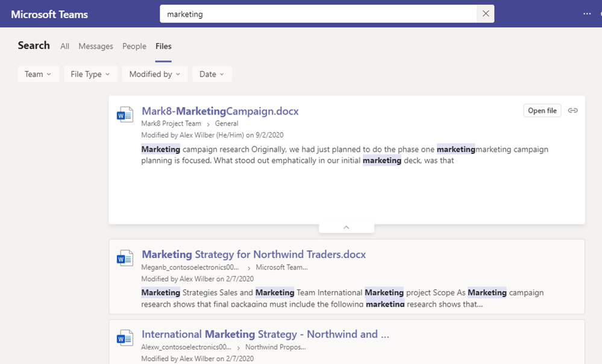Select the Files tab
This screenshot has width=602, height=364.
[x=163, y=46]
